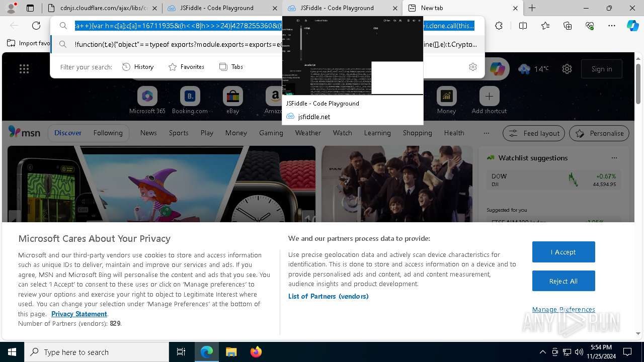This screenshot has height=362, width=644.
Task: Open the Windows Start menu
Action: tap(12, 352)
